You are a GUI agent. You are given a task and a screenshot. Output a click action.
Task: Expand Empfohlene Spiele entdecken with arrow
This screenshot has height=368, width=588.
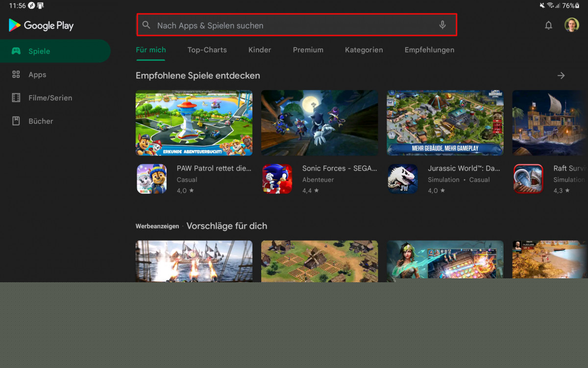click(x=561, y=75)
